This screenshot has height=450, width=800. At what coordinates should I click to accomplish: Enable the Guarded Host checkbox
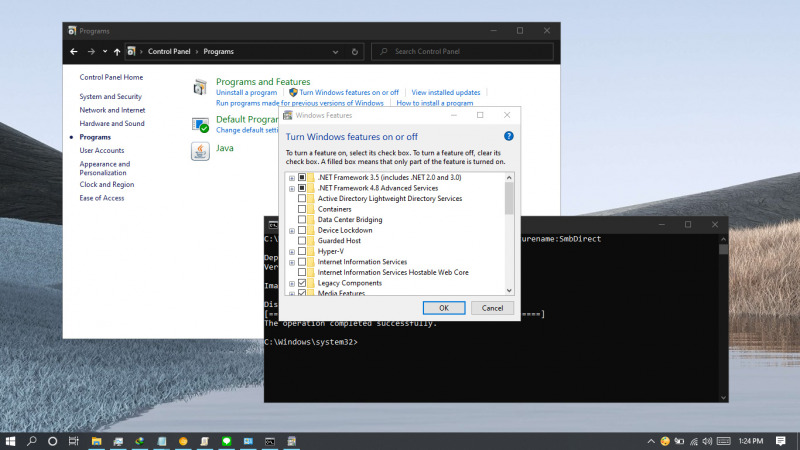[x=302, y=240]
